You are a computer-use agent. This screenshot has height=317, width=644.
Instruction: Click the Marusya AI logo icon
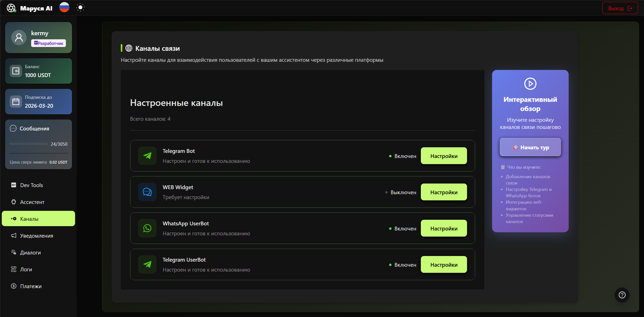coord(11,8)
